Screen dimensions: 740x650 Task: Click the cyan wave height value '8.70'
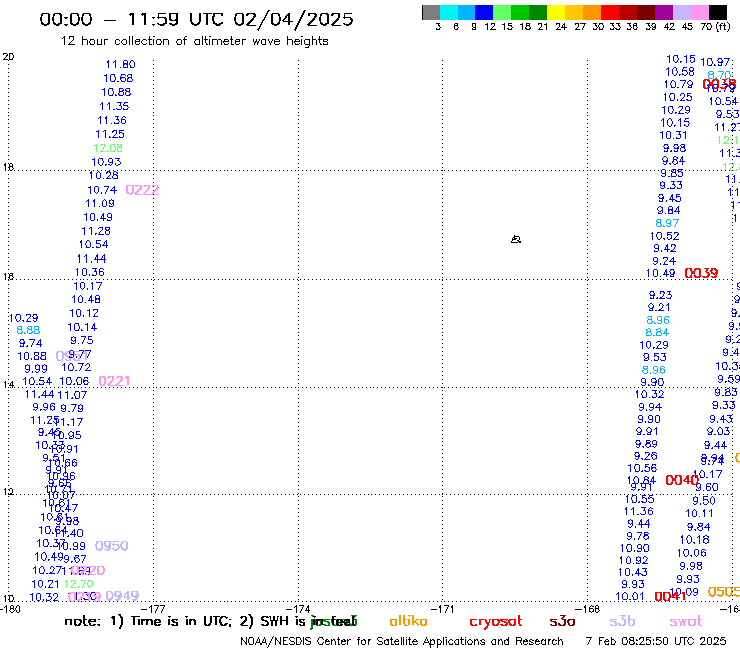pyautogui.click(x=719, y=75)
